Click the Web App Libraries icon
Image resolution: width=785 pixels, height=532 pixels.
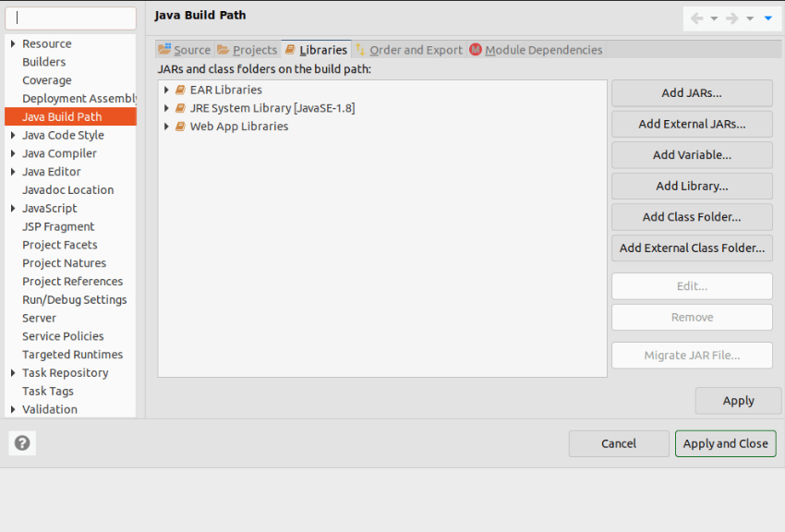pos(180,127)
